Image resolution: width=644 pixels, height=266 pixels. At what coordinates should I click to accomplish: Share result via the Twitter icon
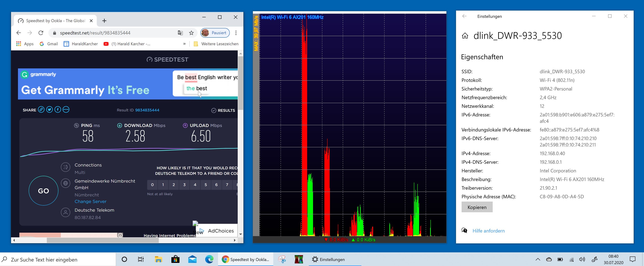[50, 110]
